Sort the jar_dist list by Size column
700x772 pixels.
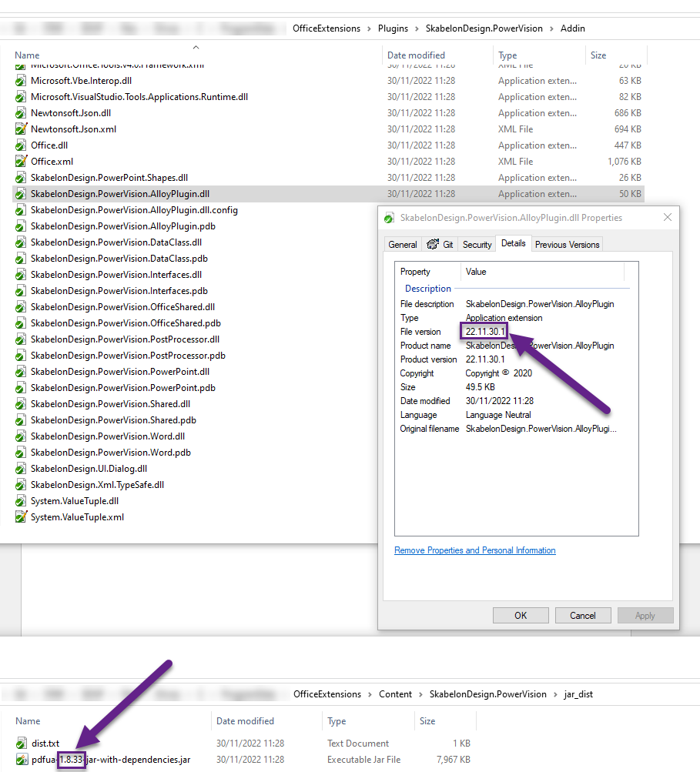(x=427, y=720)
